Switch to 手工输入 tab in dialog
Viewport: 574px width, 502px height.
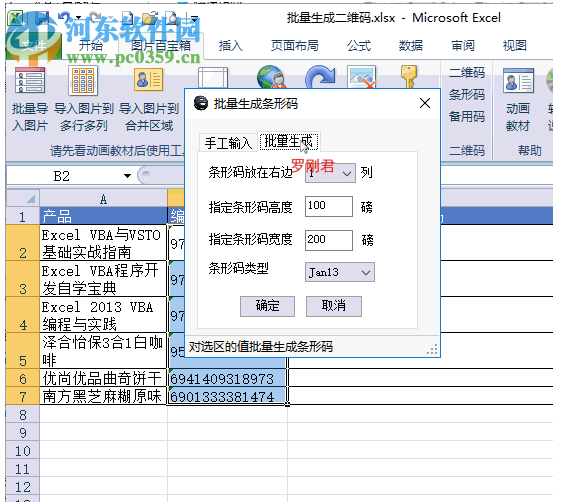point(228,143)
